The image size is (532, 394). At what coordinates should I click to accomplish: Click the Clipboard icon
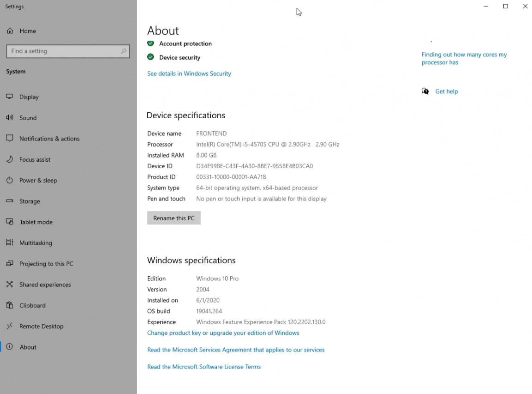(x=10, y=305)
